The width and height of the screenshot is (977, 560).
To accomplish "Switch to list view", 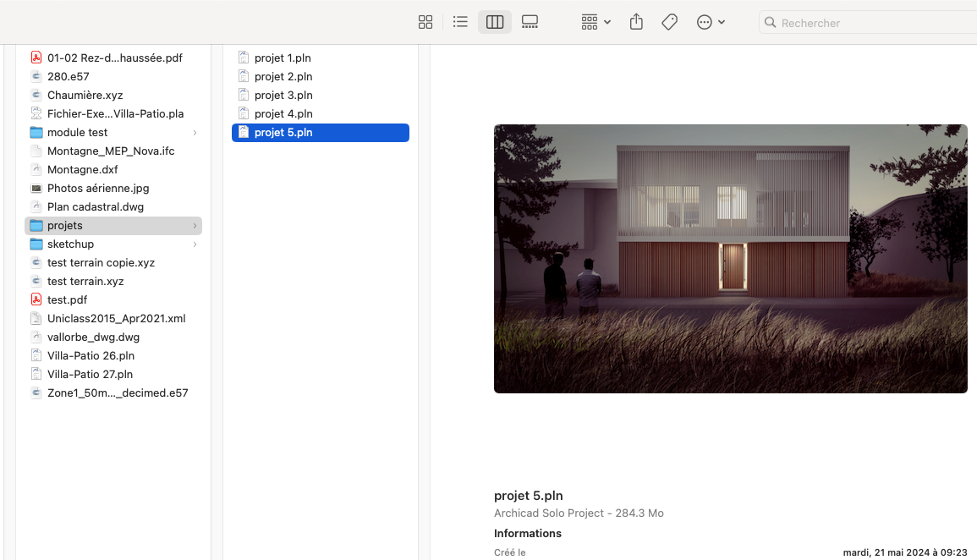I will coord(460,23).
